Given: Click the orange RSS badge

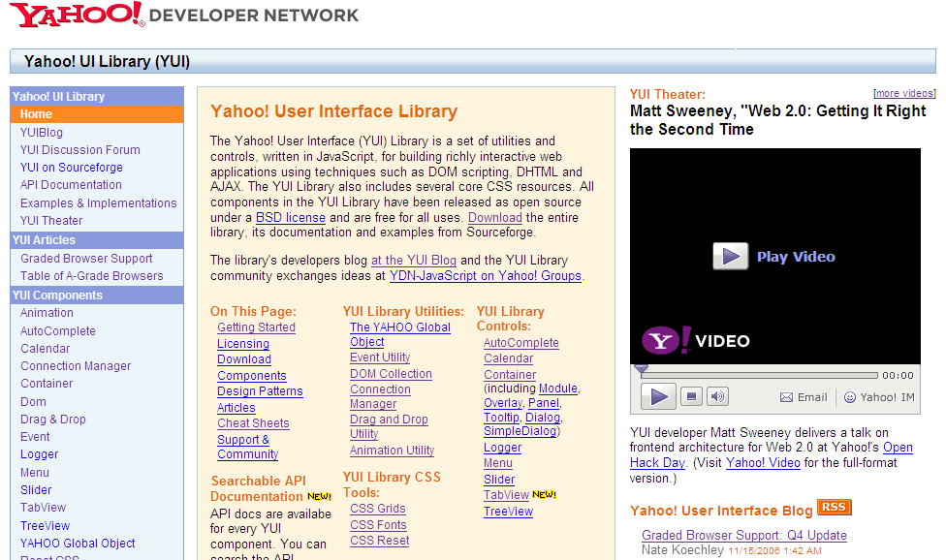Looking at the screenshot, I should click(x=834, y=508).
